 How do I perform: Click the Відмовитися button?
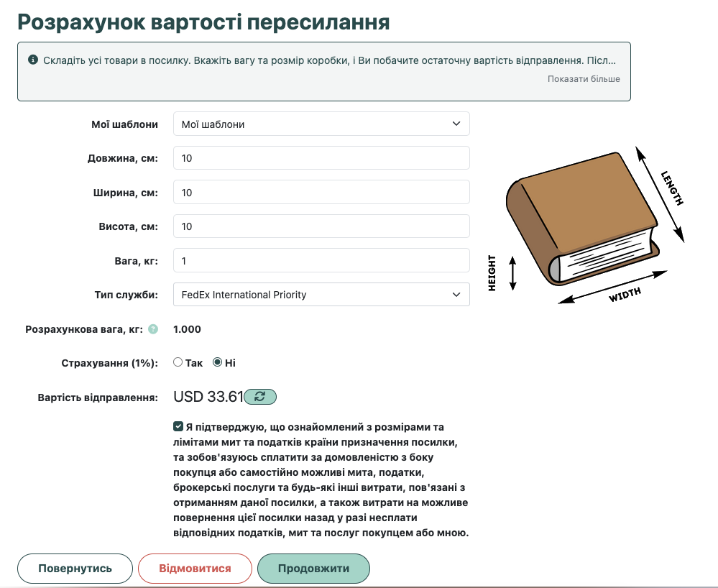coord(195,569)
